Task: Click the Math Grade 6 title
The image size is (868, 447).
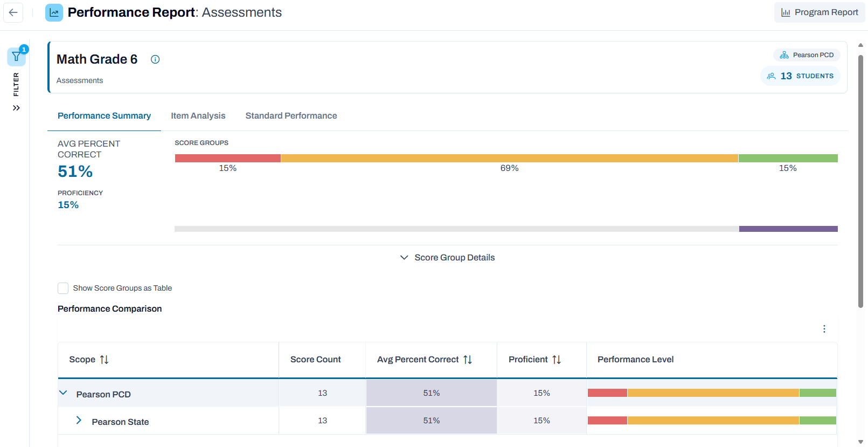Action: [x=97, y=59]
